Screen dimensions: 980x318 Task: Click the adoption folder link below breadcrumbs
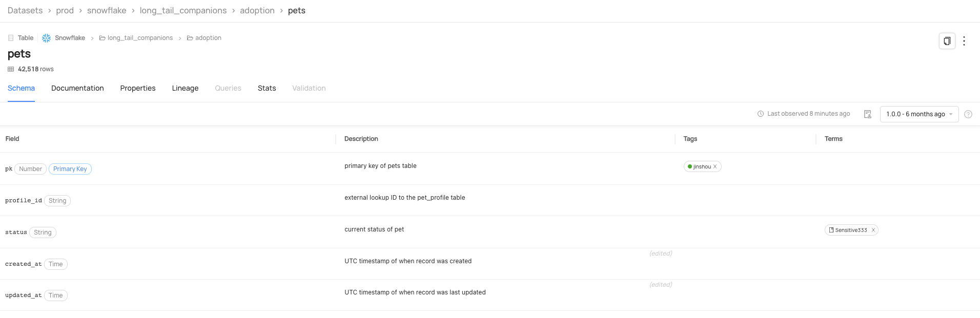coord(208,38)
